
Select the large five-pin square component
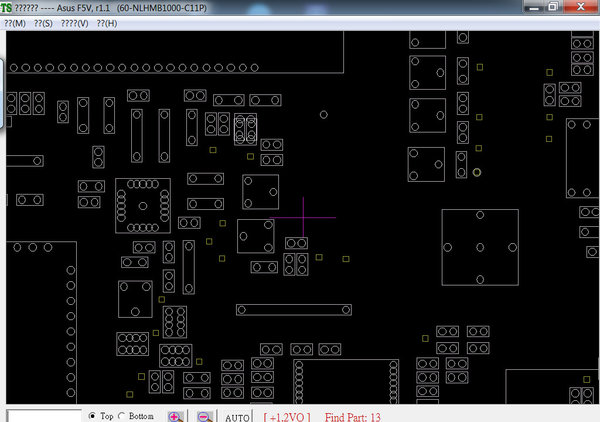pos(480,247)
